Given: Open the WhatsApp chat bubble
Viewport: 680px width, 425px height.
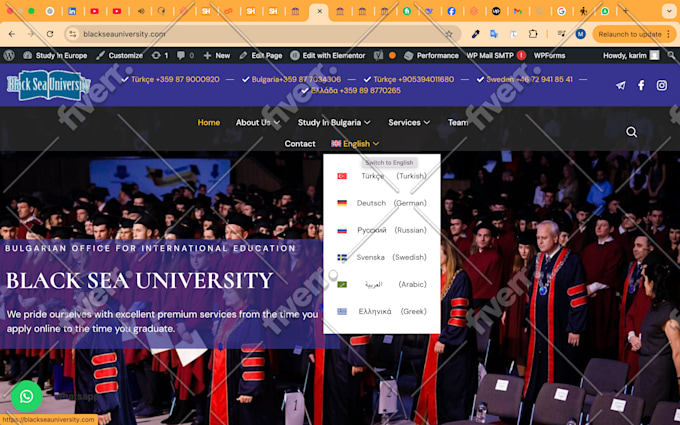Looking at the screenshot, I should pyautogui.click(x=26, y=396).
